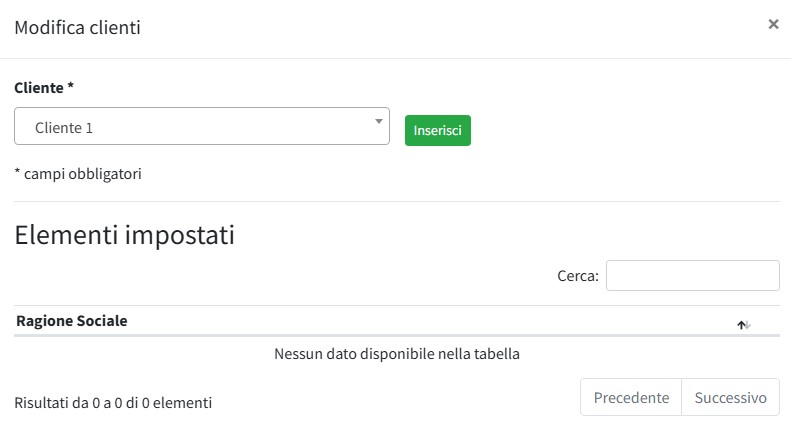This screenshot has height=429, width=791.
Task: Close the Modifica clienti dialog
Action: click(773, 24)
